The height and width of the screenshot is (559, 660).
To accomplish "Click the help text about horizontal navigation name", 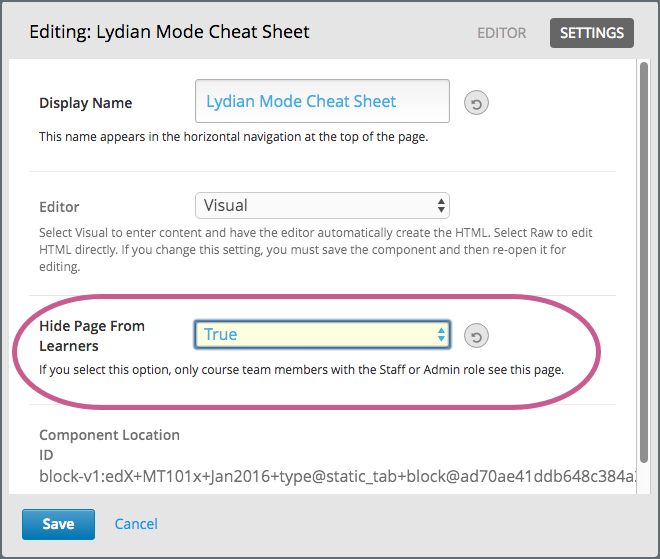I will click(233, 137).
